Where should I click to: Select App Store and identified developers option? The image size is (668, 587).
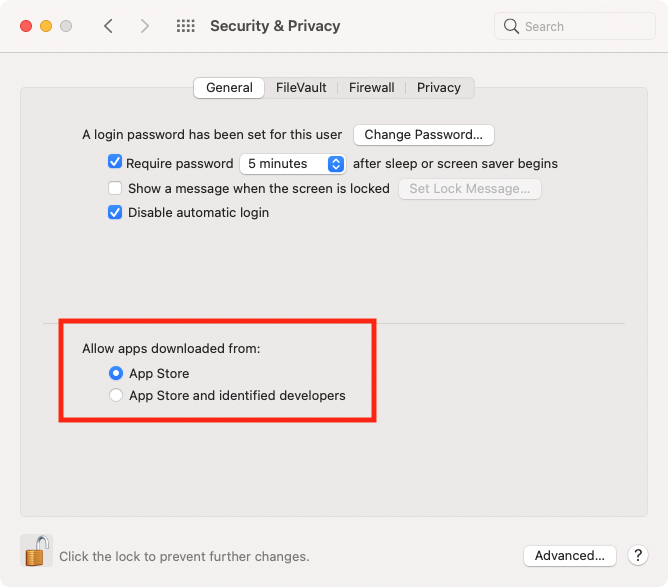coord(116,395)
